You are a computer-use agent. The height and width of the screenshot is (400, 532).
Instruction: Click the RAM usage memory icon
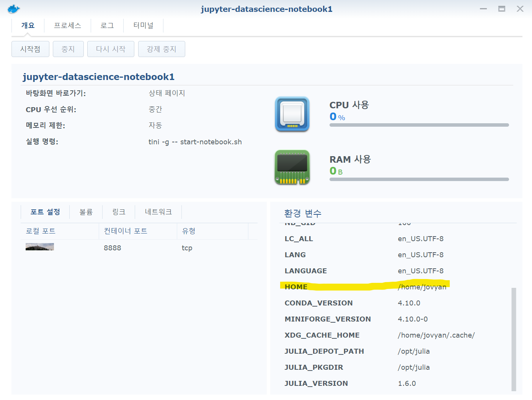(292, 167)
